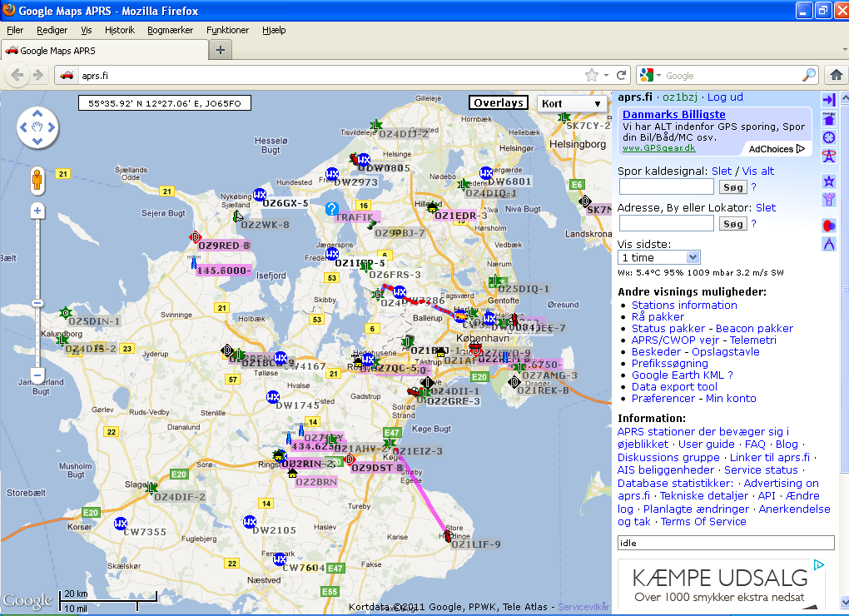Click the OZ1REK-B black diamond marker
849x616 pixels.
coord(514,382)
